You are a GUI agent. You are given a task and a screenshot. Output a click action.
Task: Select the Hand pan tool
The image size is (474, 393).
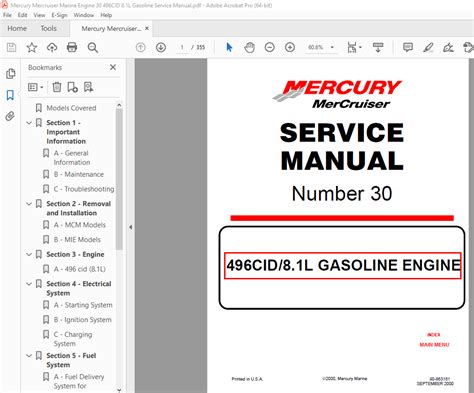(249, 48)
